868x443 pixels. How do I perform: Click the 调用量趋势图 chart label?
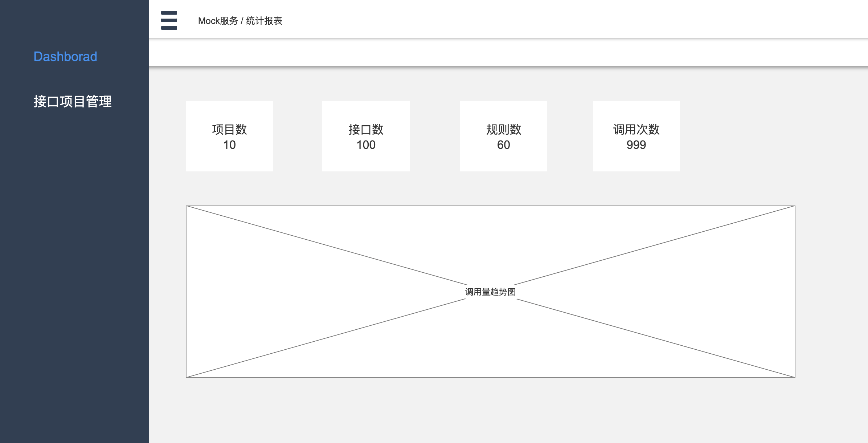coord(490,292)
